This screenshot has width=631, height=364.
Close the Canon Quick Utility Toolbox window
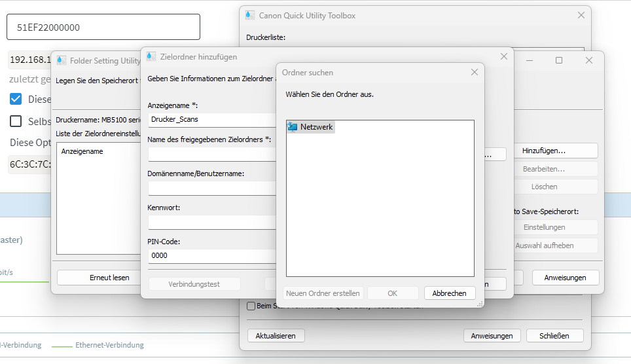[x=581, y=15]
